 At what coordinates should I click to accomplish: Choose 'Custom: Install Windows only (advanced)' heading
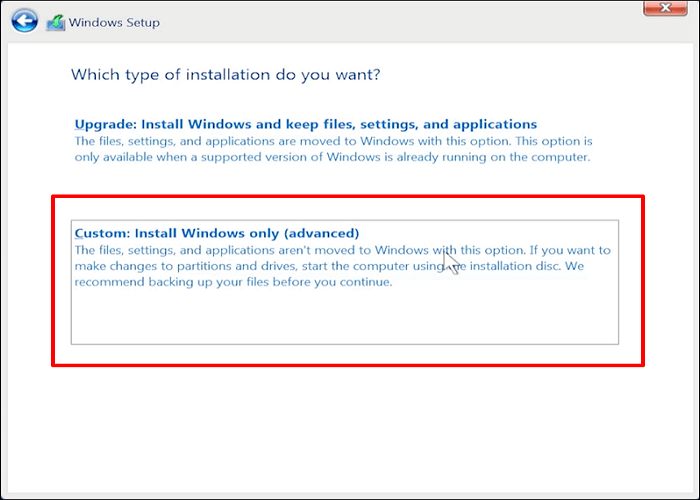(216, 233)
